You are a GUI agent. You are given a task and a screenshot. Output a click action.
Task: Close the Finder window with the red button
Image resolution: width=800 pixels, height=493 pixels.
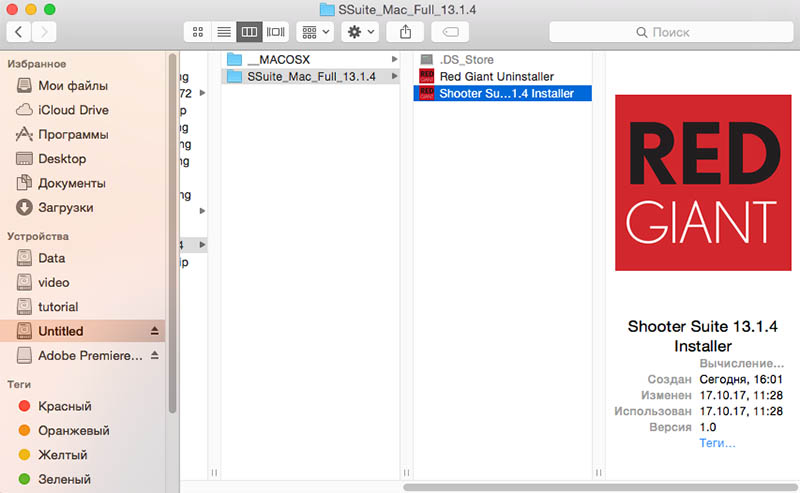click(12, 9)
